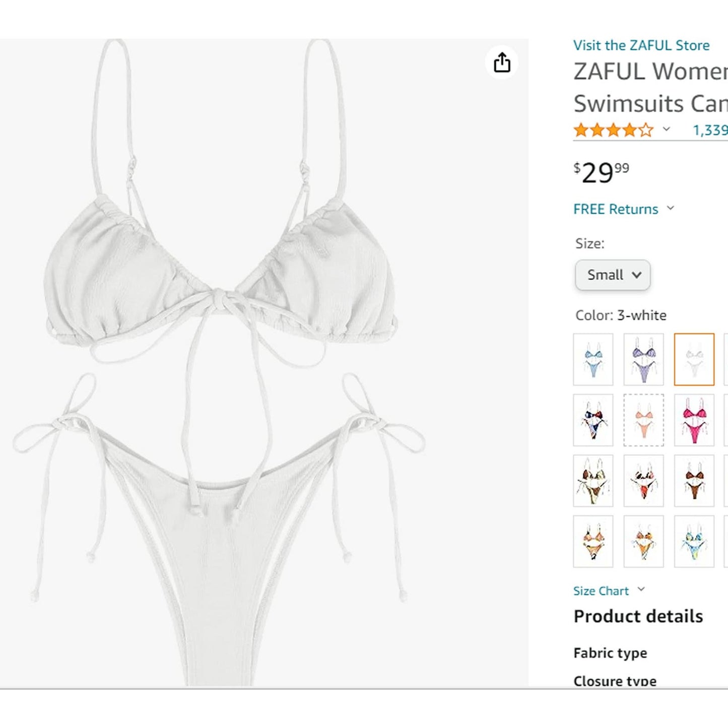Viewport: 728px width, 728px height.
Task: Click the share icon on product image
Action: tap(502, 63)
